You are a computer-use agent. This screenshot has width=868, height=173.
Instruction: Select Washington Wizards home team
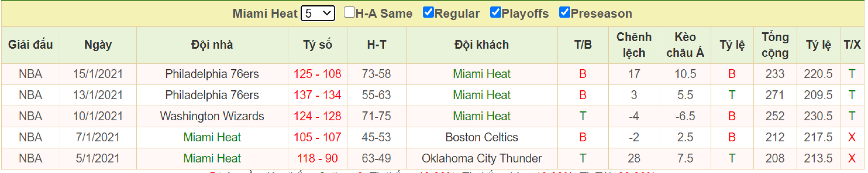click(x=212, y=116)
